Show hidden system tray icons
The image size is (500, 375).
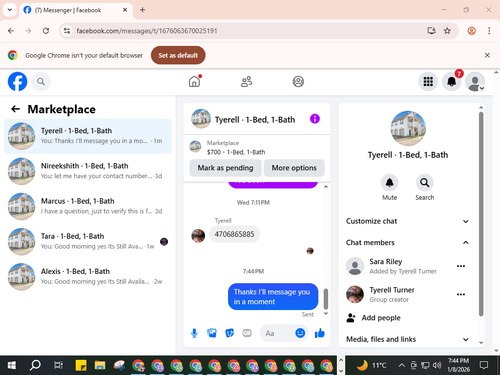click(x=402, y=366)
